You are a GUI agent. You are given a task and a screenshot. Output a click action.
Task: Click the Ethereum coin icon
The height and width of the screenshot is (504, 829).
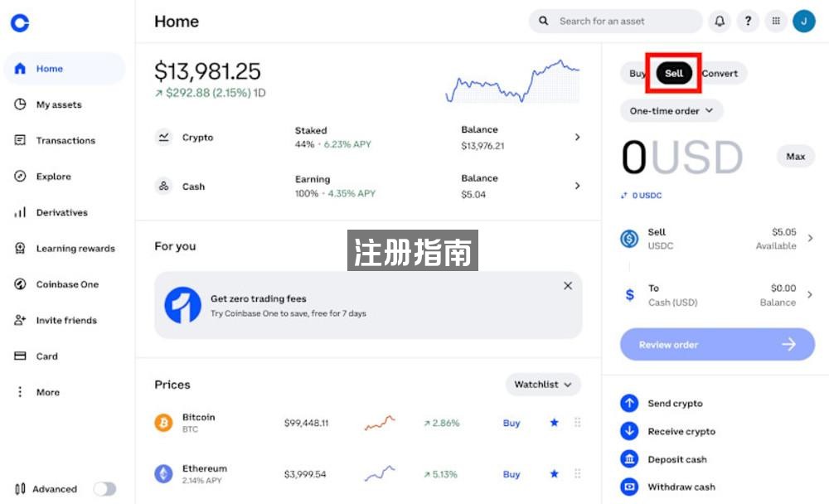click(x=163, y=474)
